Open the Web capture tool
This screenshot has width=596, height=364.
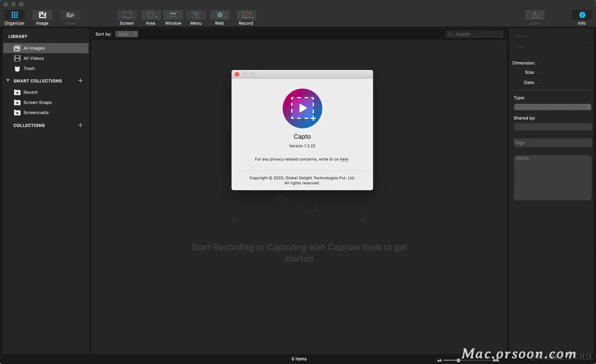tap(219, 18)
